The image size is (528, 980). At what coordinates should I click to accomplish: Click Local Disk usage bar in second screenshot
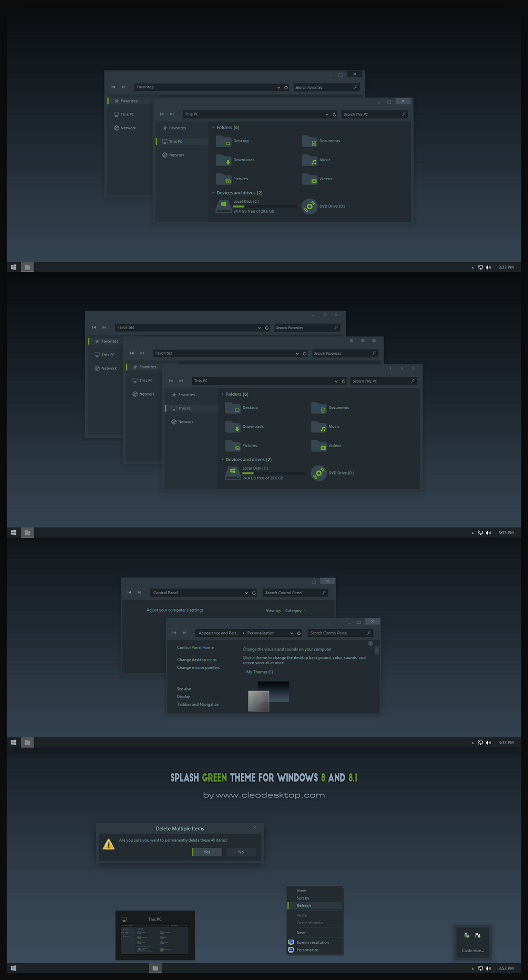(274, 473)
